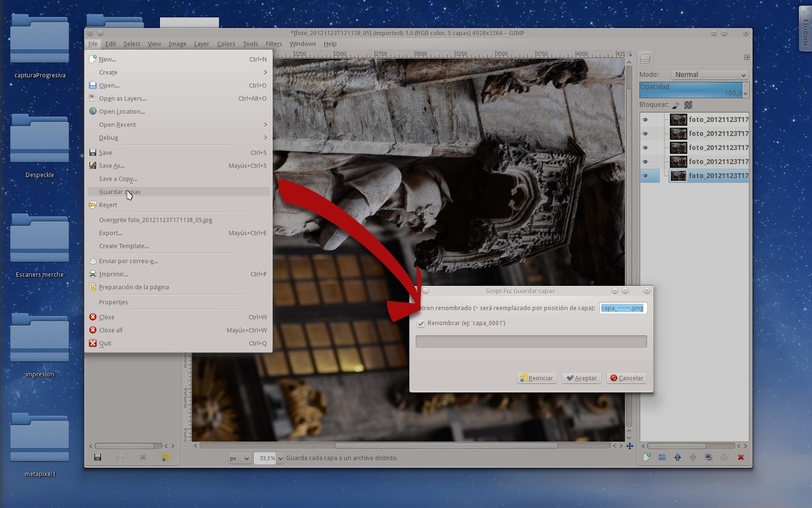Click the new layer icon in Layers panel
The image size is (812, 508).
click(x=647, y=457)
